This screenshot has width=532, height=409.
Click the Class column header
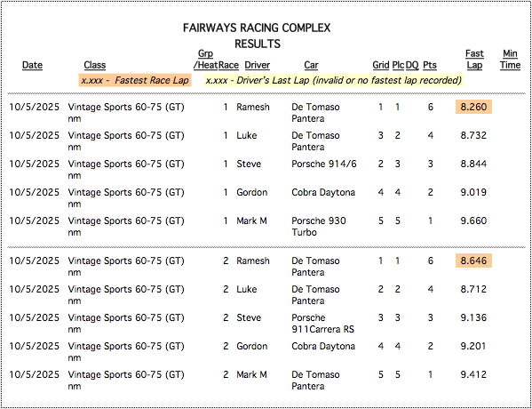point(95,65)
